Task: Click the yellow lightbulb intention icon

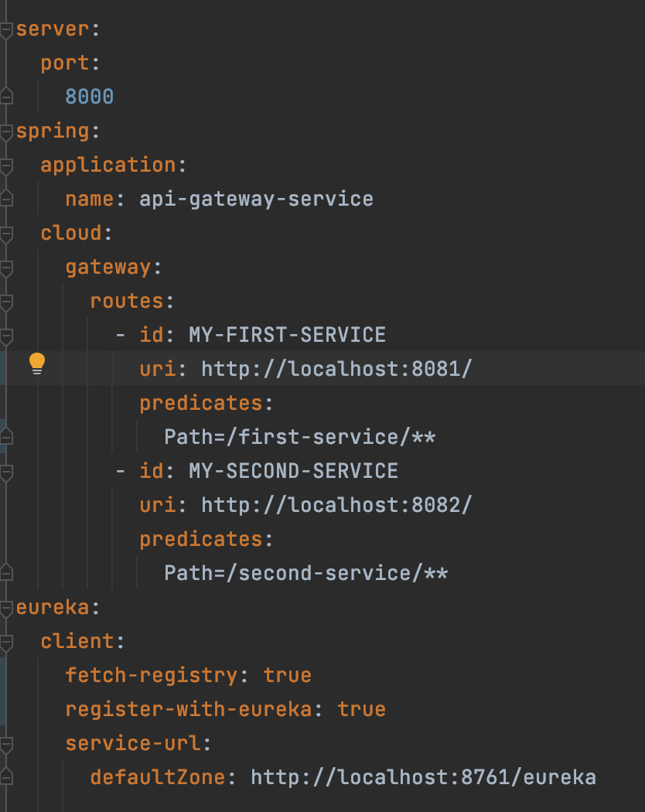Action: tap(36, 362)
